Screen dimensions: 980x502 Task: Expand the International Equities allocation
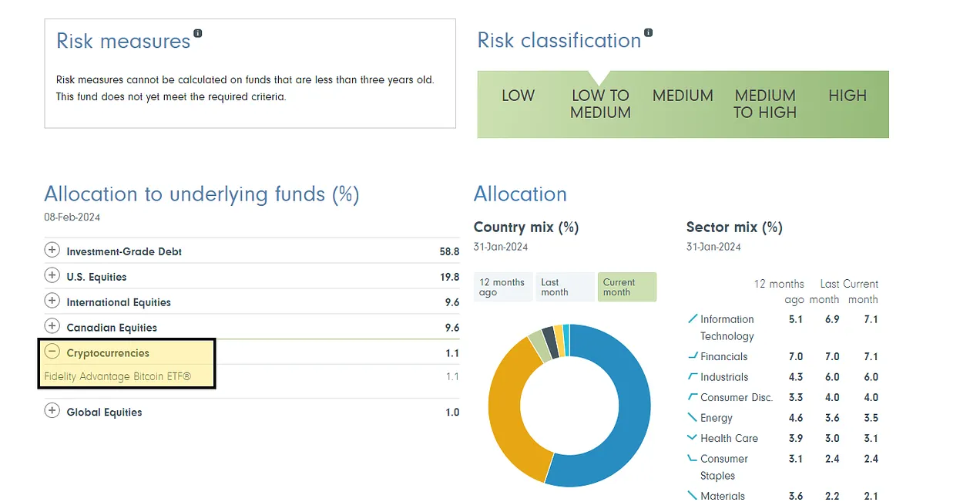52,302
